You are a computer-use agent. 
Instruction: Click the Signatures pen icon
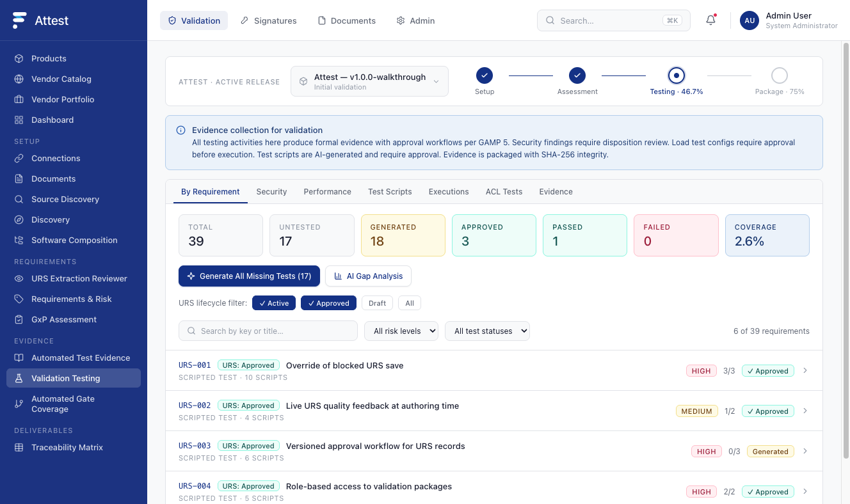245,20
